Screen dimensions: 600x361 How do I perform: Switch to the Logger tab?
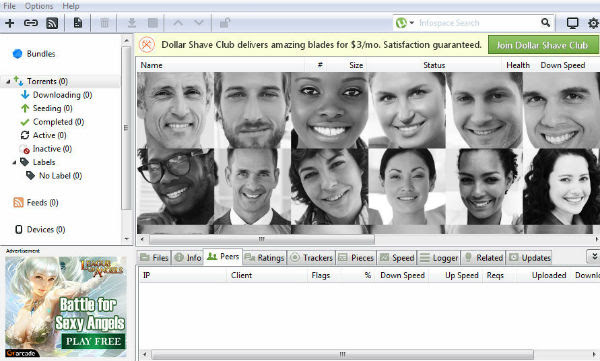pos(439,258)
